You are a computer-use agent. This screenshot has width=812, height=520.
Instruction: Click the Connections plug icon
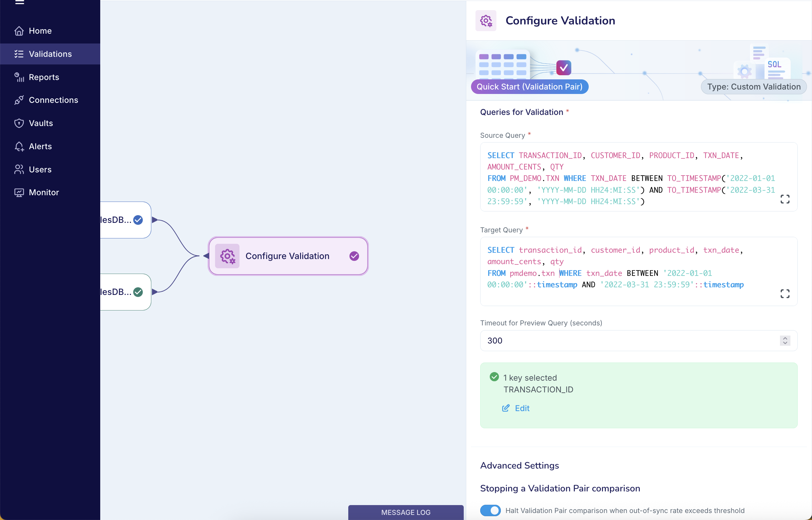click(x=19, y=100)
